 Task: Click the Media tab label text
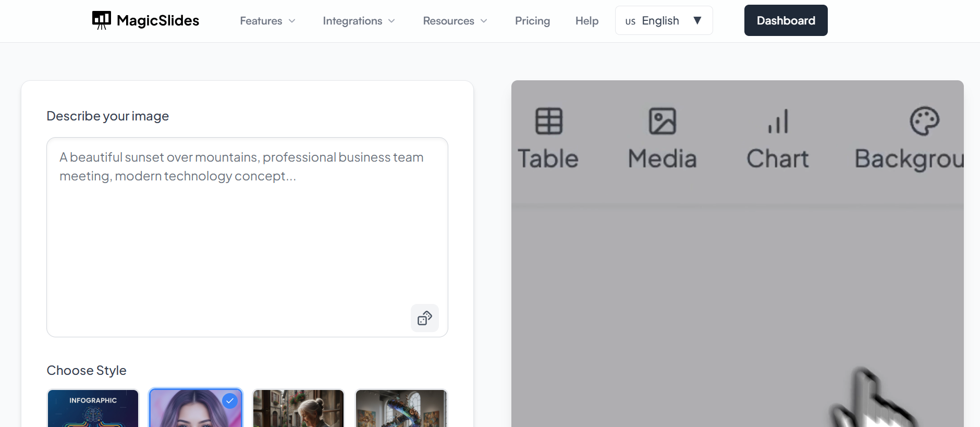coord(662,158)
